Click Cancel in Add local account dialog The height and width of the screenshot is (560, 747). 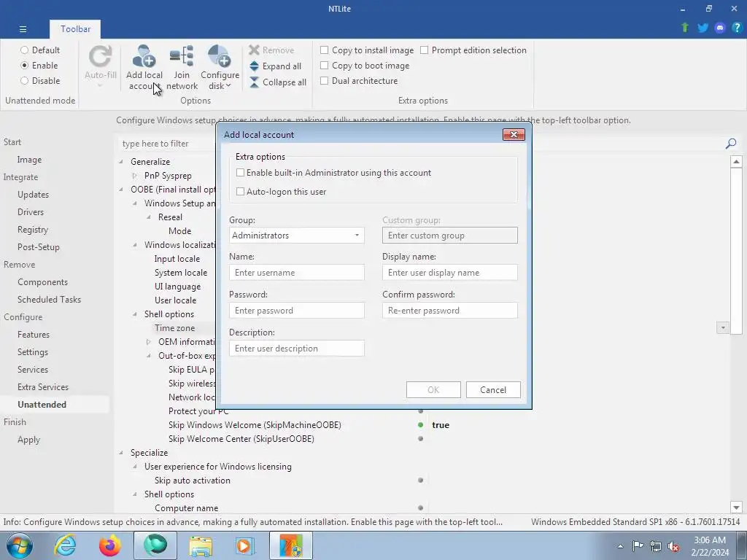[x=493, y=389]
